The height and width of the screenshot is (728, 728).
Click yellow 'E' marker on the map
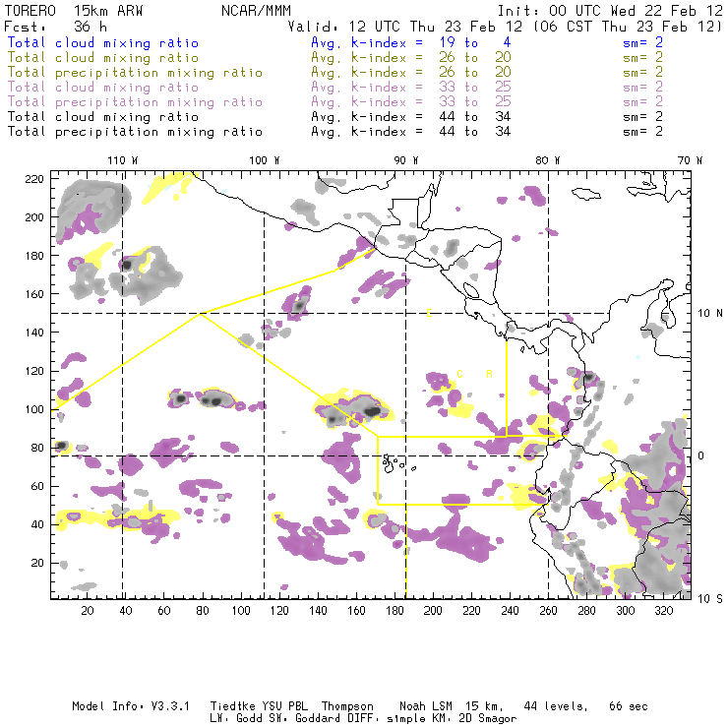430,314
